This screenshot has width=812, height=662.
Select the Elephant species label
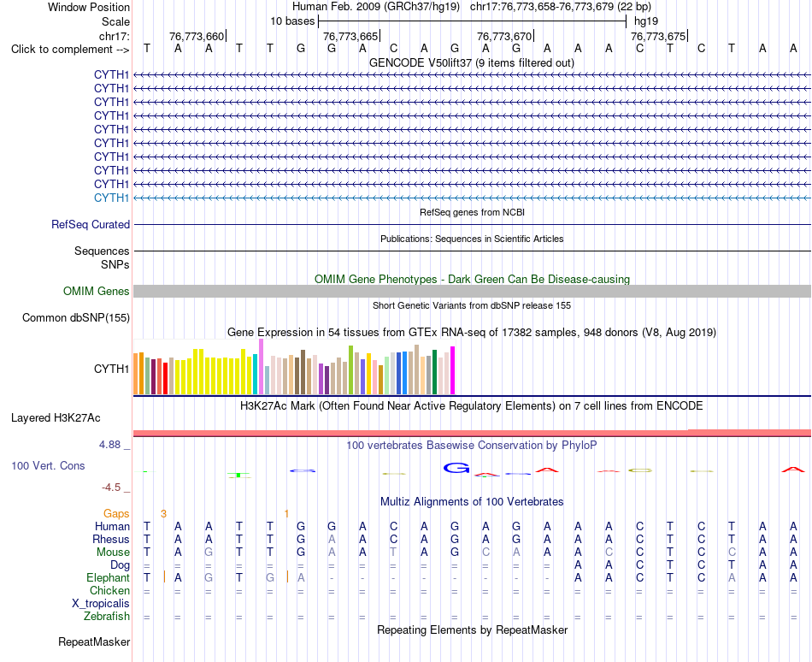pyautogui.click(x=109, y=577)
